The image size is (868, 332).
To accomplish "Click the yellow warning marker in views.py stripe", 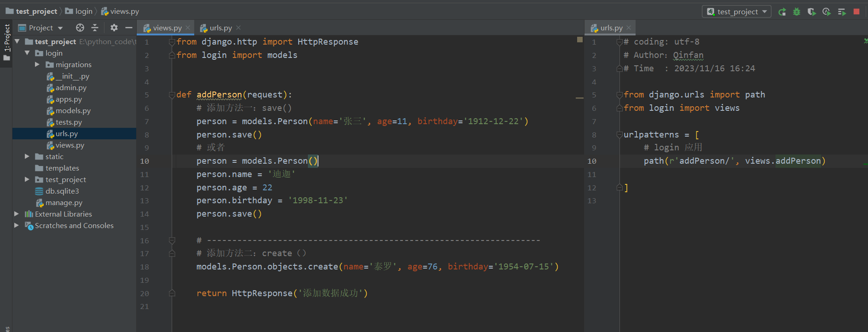I will (579, 98).
